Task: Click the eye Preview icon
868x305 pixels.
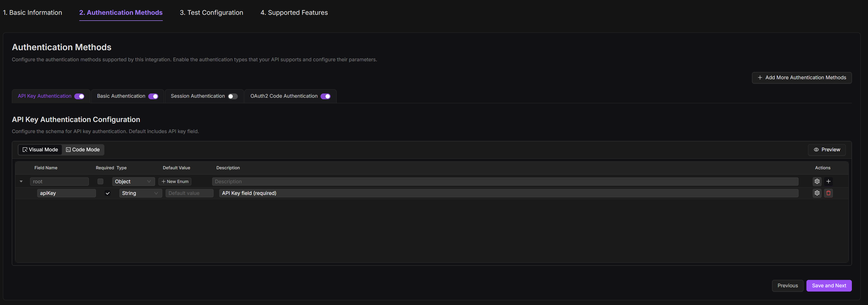Action: click(816, 150)
